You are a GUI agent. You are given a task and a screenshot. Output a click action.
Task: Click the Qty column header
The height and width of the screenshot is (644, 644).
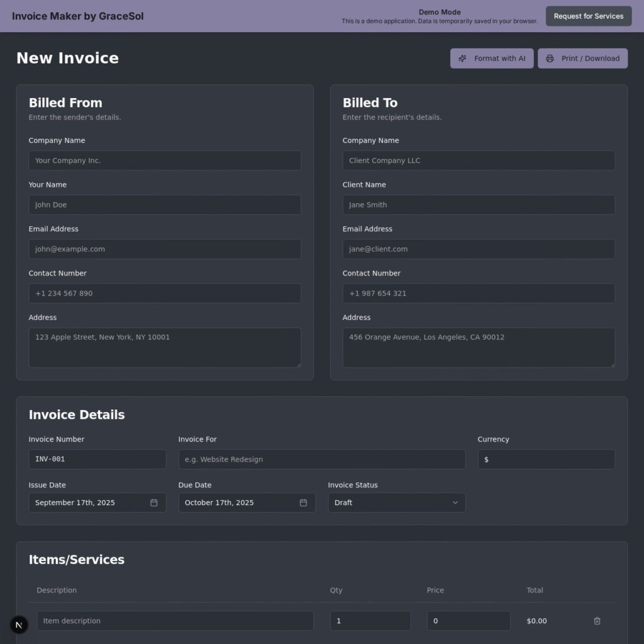tap(336, 590)
